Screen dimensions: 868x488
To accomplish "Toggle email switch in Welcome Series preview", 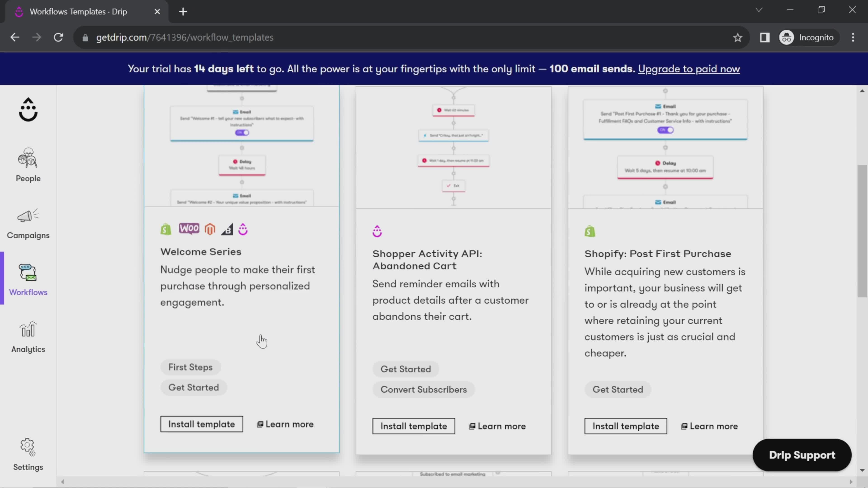I will click(242, 133).
